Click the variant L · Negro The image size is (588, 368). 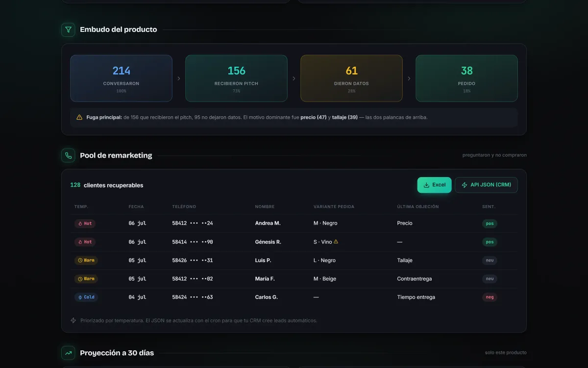(324, 261)
